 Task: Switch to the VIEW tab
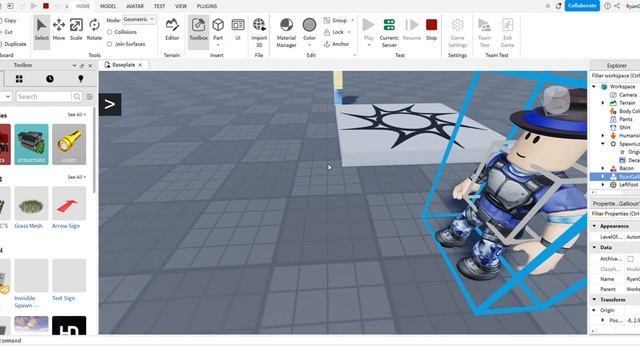tap(181, 6)
